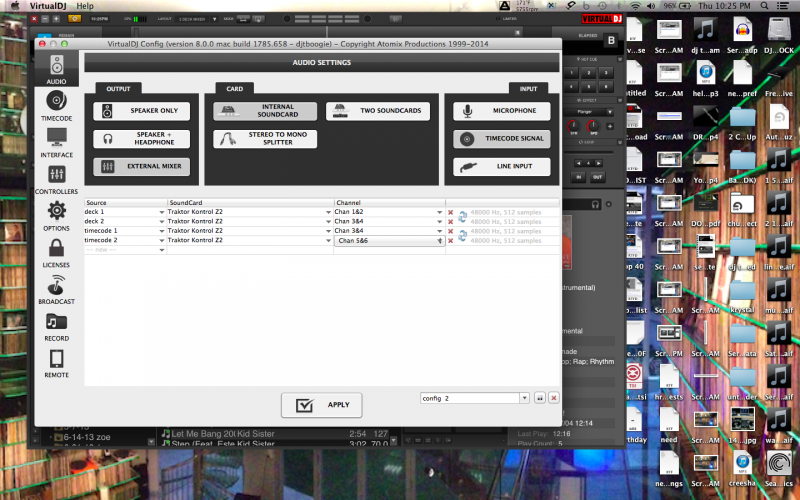Select External Mixer output
This screenshot has height=500, width=800.
click(x=141, y=166)
